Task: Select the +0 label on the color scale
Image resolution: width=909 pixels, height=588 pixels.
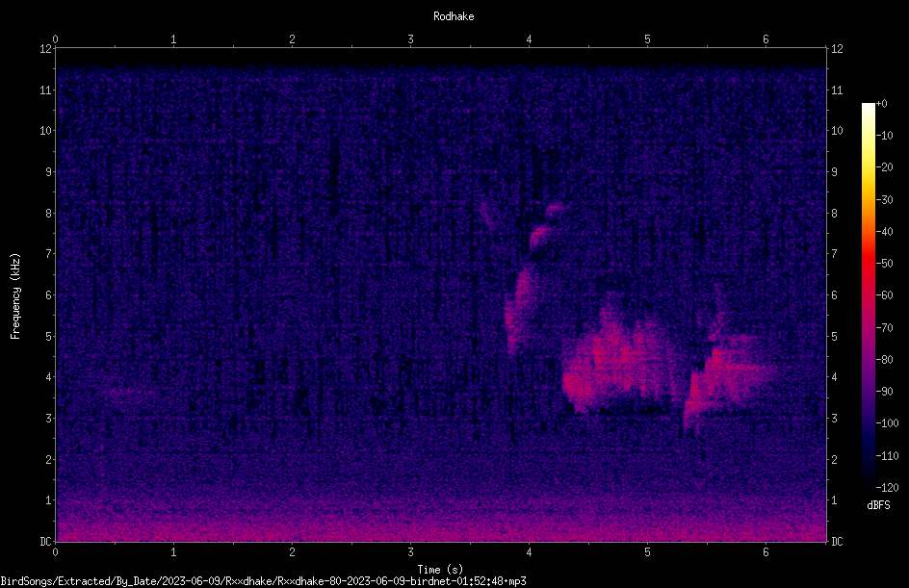Action: 882,104
